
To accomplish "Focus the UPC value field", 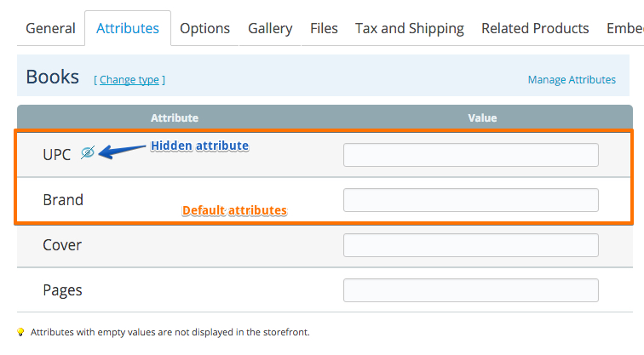I will [471, 155].
